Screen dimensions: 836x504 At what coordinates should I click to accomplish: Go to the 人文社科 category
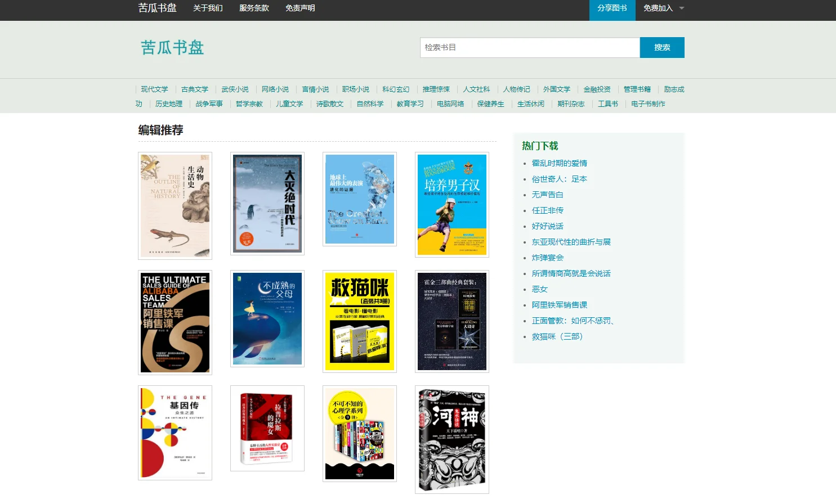(x=476, y=89)
